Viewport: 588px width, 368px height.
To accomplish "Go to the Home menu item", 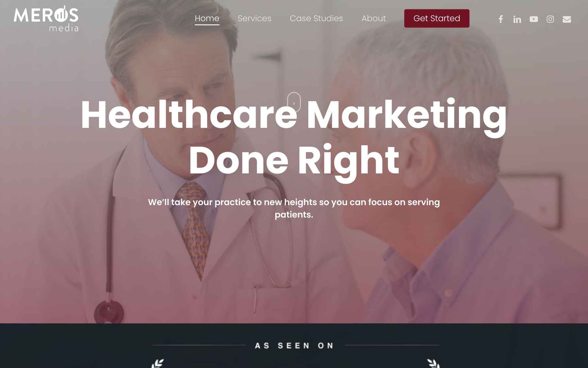I will pos(207,18).
